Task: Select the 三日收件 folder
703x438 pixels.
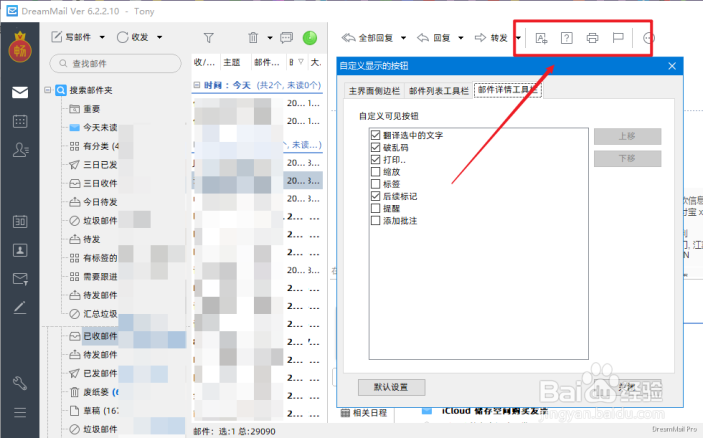Action: [93, 183]
